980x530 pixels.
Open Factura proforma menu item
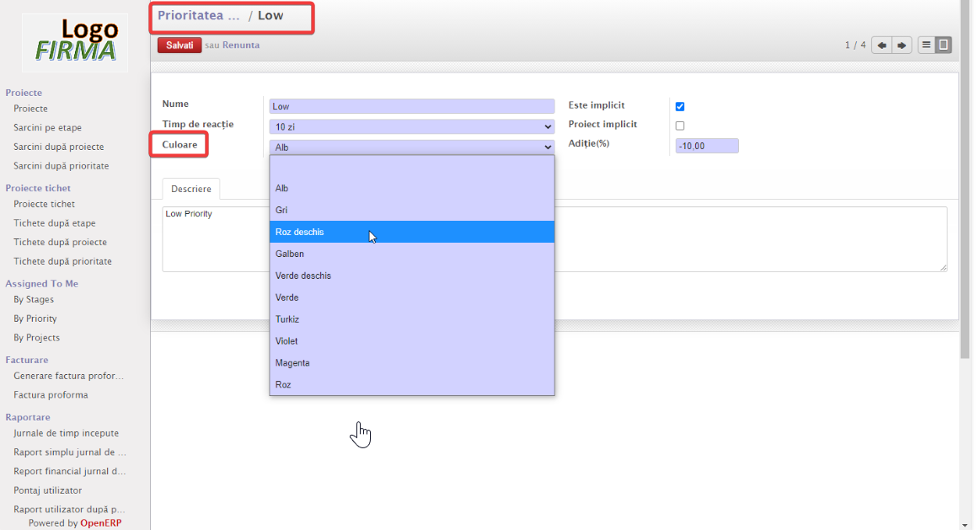tap(51, 395)
